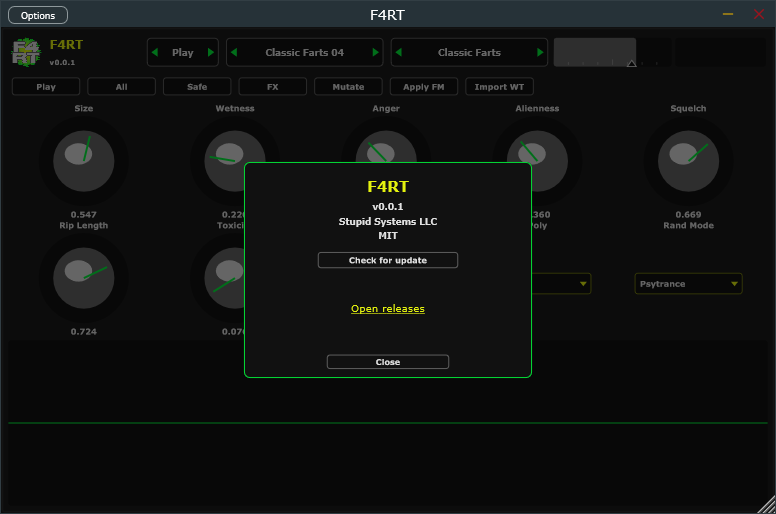Click the Size value 0.547
776x514 pixels.
click(84, 215)
